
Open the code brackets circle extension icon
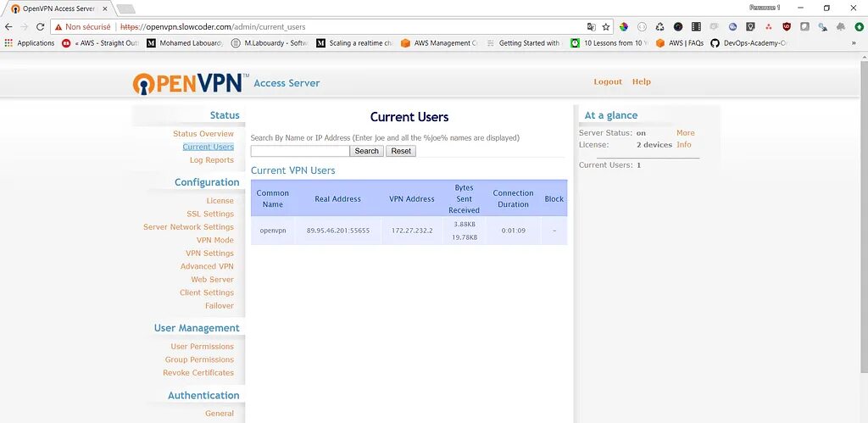643,26
